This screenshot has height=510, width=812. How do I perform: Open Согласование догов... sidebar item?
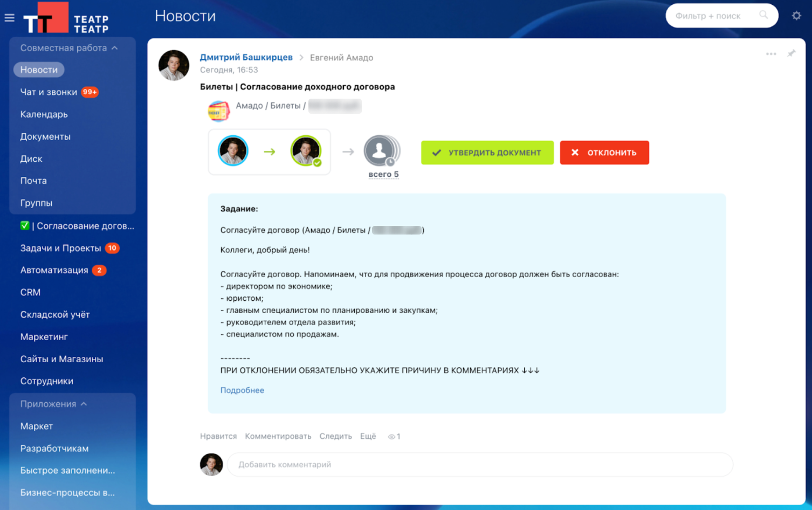tap(77, 226)
